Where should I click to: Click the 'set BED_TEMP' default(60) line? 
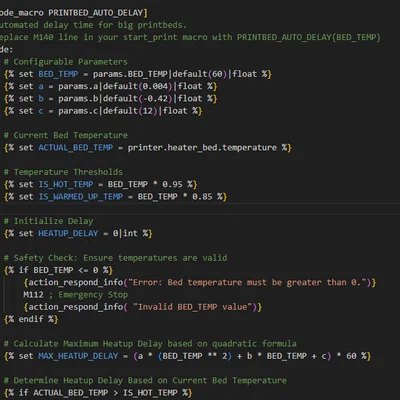click(138, 74)
